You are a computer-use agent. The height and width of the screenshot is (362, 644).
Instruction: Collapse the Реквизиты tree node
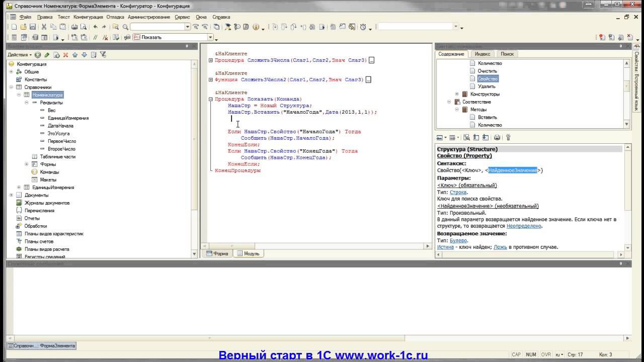click(27, 103)
